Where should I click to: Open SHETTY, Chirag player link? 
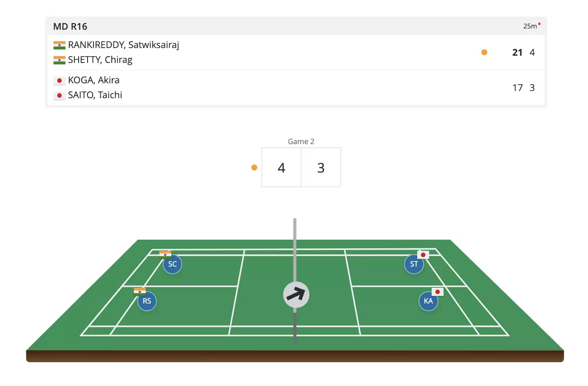(x=100, y=60)
